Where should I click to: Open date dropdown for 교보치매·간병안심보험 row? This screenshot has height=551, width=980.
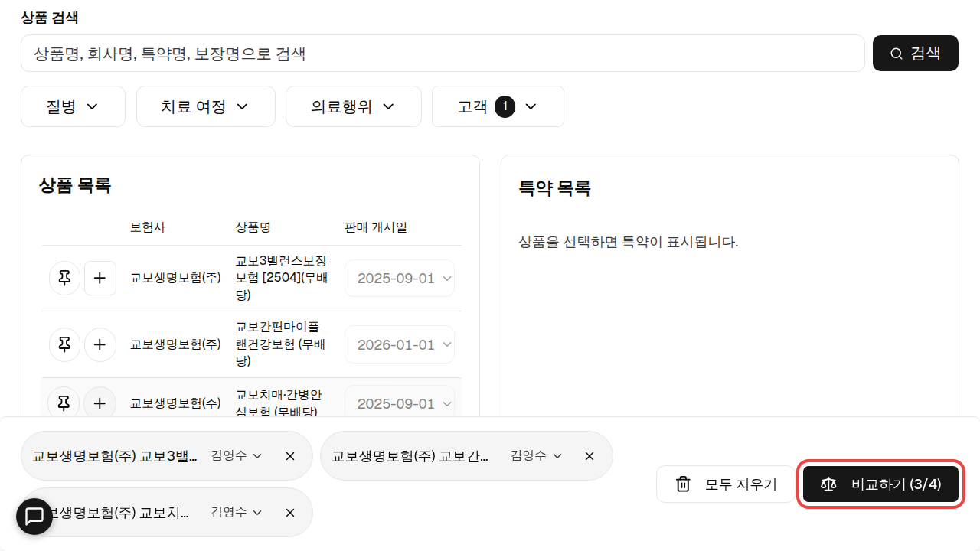click(x=400, y=403)
